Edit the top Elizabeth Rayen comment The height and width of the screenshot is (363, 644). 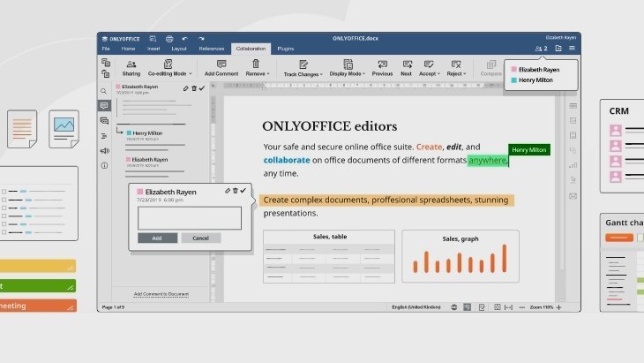click(185, 88)
